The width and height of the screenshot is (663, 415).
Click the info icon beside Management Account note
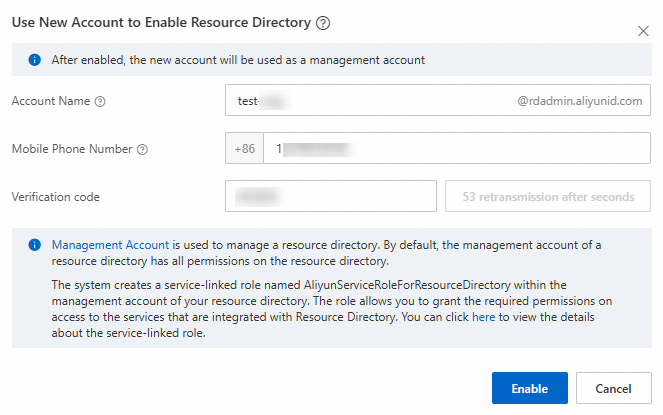(x=34, y=244)
